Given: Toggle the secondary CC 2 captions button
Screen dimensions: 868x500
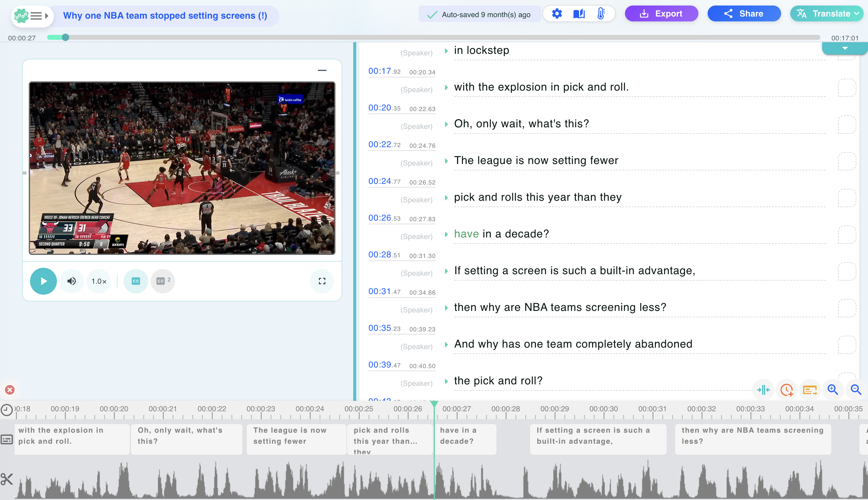Looking at the screenshot, I should click(163, 281).
